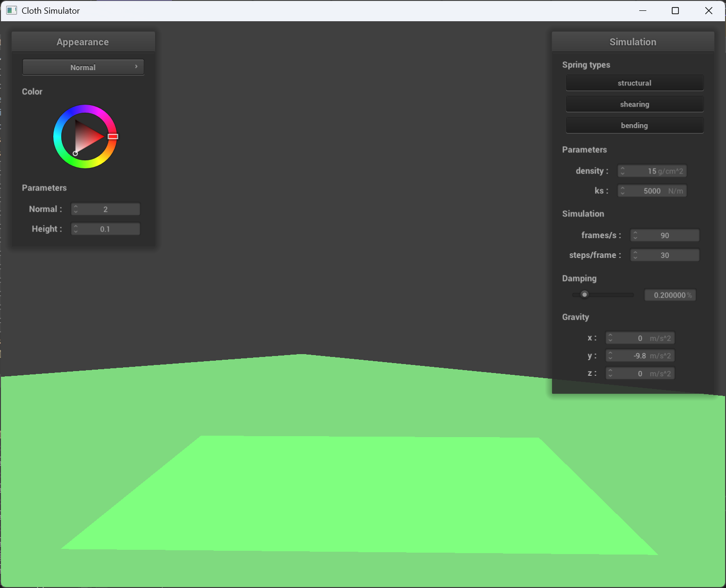Image resolution: width=726 pixels, height=588 pixels.
Task: Close the Cloth Simulator window
Action: tap(709, 10)
